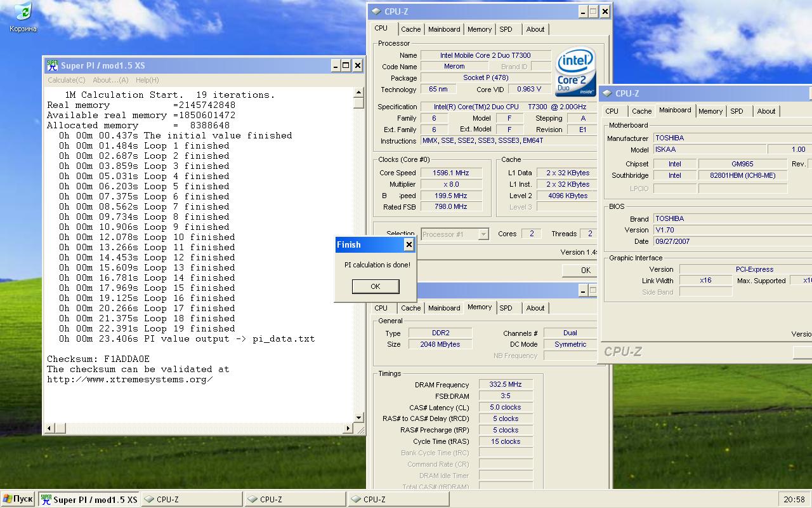Screen dimensions: 812x508
Task: Click the Graphic Interface Link Width x16 value
Action: tap(705, 281)
